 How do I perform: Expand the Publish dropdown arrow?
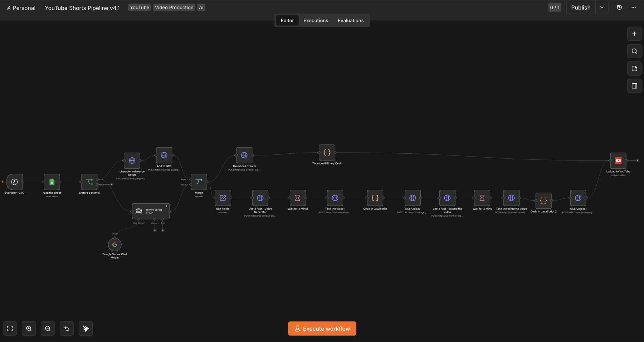click(602, 8)
